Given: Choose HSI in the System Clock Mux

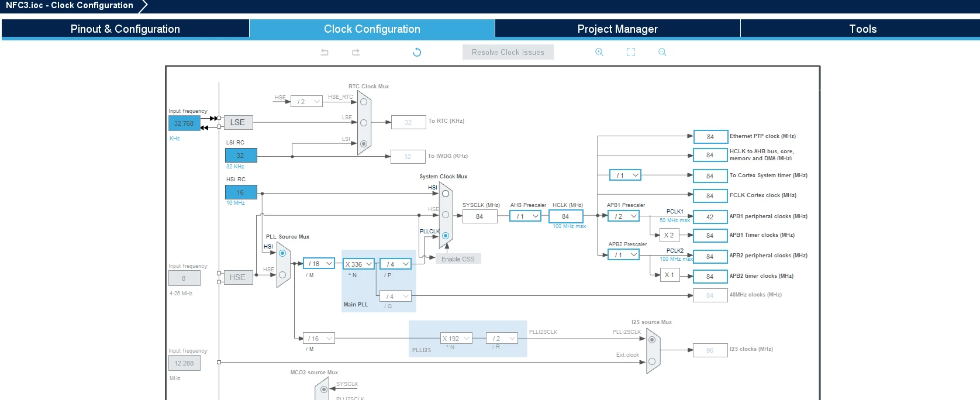Looking at the screenshot, I should (x=446, y=194).
